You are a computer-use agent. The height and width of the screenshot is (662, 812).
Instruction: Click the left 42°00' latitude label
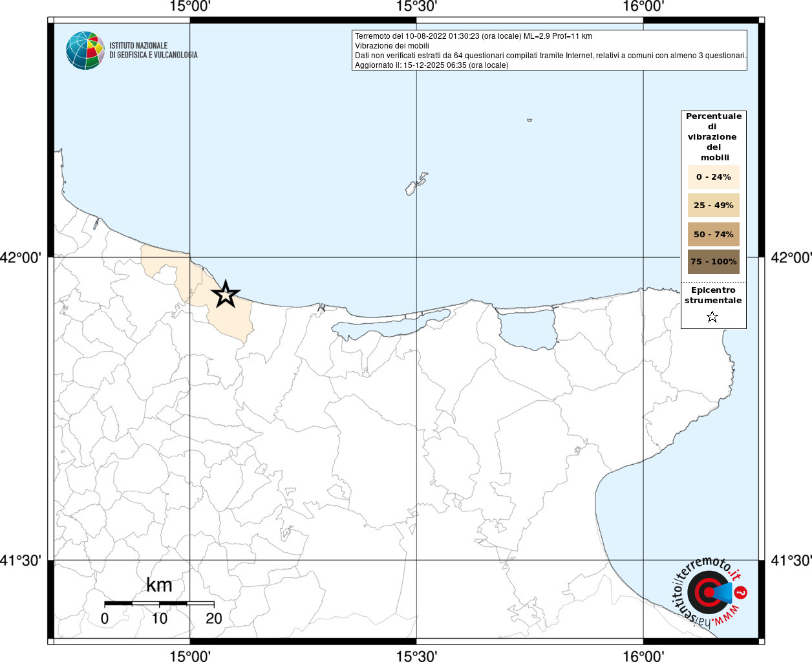pyautogui.click(x=21, y=257)
